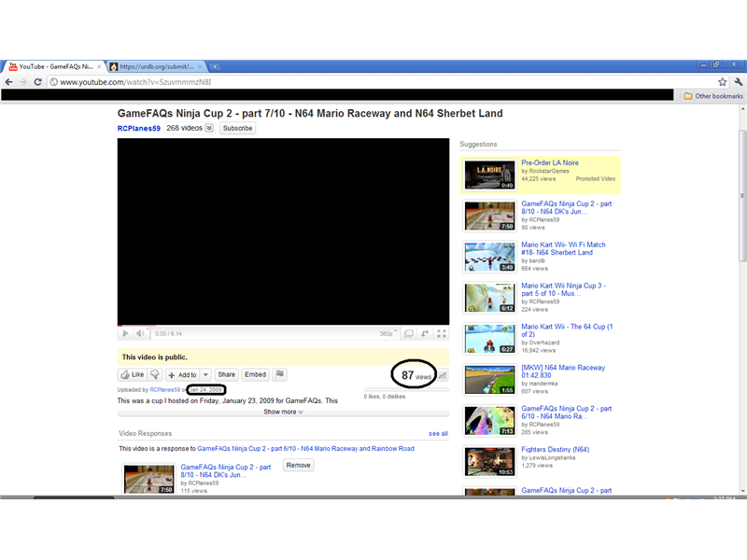Switch the player to fullscreen mode
The image size is (747, 560).
tap(441, 332)
